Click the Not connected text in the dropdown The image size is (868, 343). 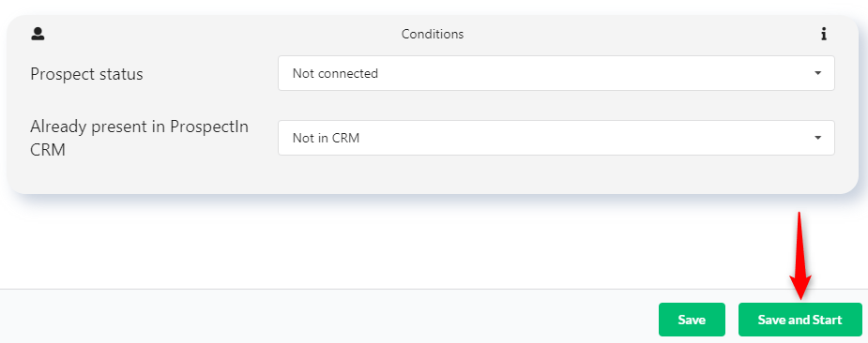[335, 73]
